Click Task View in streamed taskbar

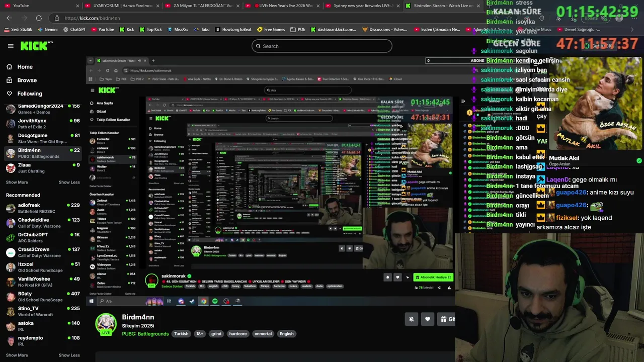coord(170,301)
